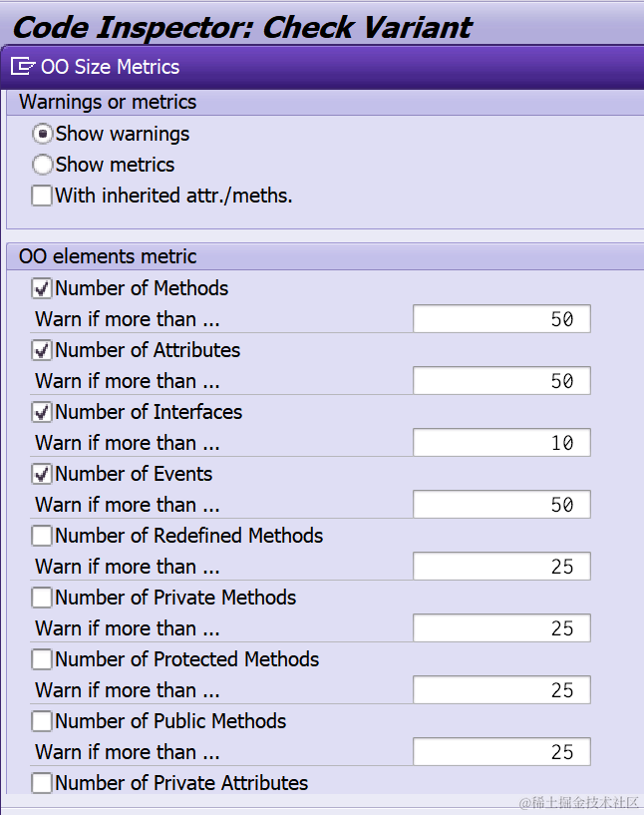Enable With inherited attr./meths. checkbox
The image size is (644, 815).
tap(42, 196)
